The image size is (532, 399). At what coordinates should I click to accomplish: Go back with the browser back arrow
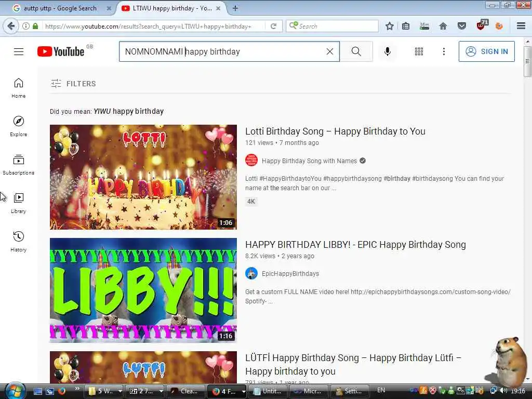pos(11,26)
